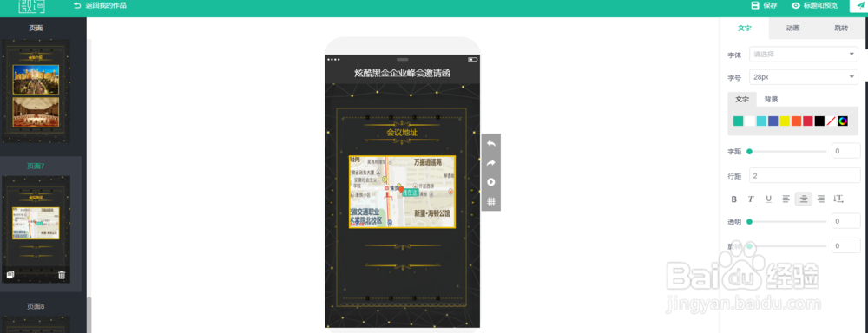Image resolution: width=868 pixels, height=333 pixels.
Task: Align text to center
Action: pos(804,199)
